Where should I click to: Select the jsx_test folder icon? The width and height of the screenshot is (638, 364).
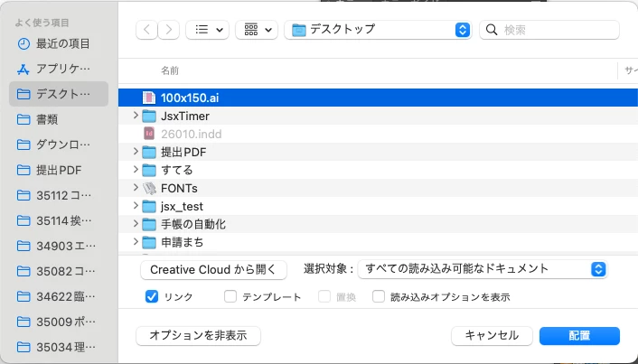pos(149,206)
